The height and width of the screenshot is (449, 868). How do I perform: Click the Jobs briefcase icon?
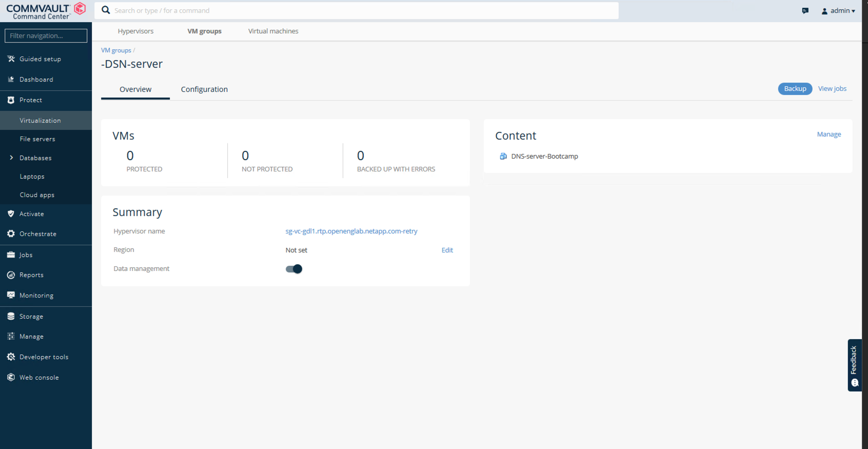coord(11,255)
